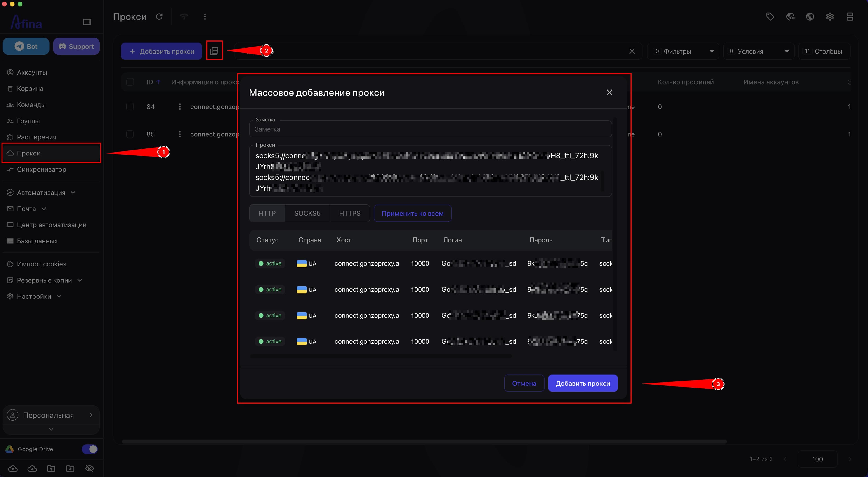Open the cookie icon in top bar
The width and height of the screenshot is (868, 477).
(790, 16)
